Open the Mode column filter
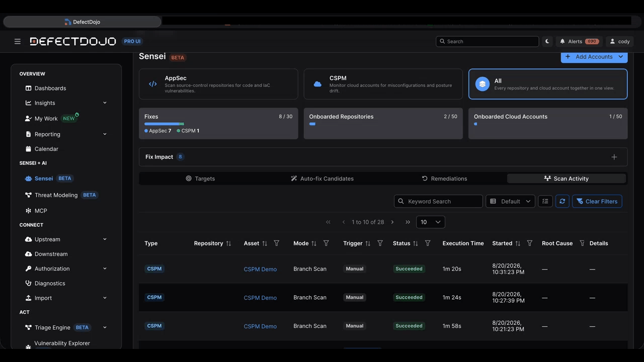The height and width of the screenshot is (362, 644). [326, 243]
